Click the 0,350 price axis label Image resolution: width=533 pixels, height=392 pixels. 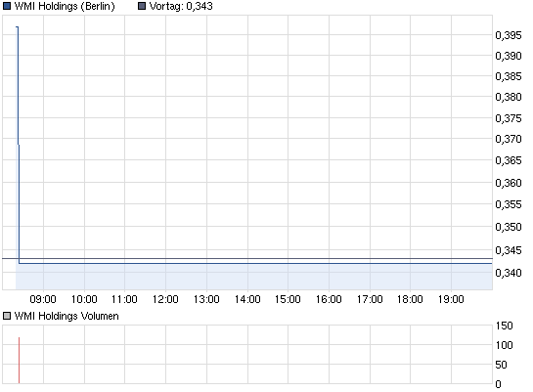coord(509,227)
